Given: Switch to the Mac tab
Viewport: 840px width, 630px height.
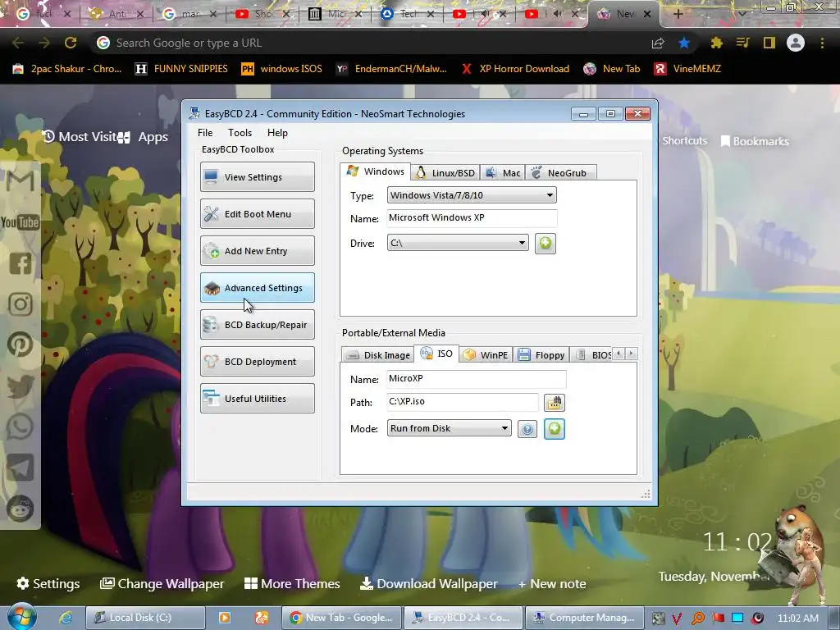Looking at the screenshot, I should tap(503, 173).
